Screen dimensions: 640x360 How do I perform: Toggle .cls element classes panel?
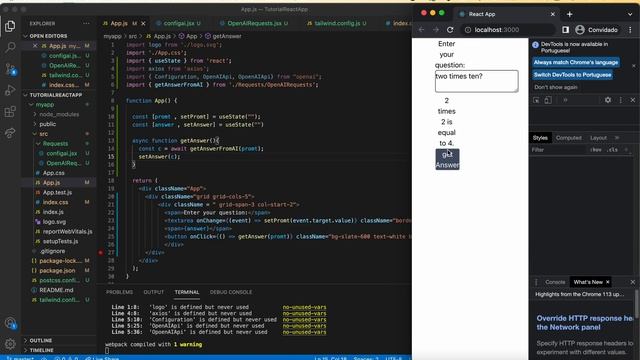click(612, 150)
